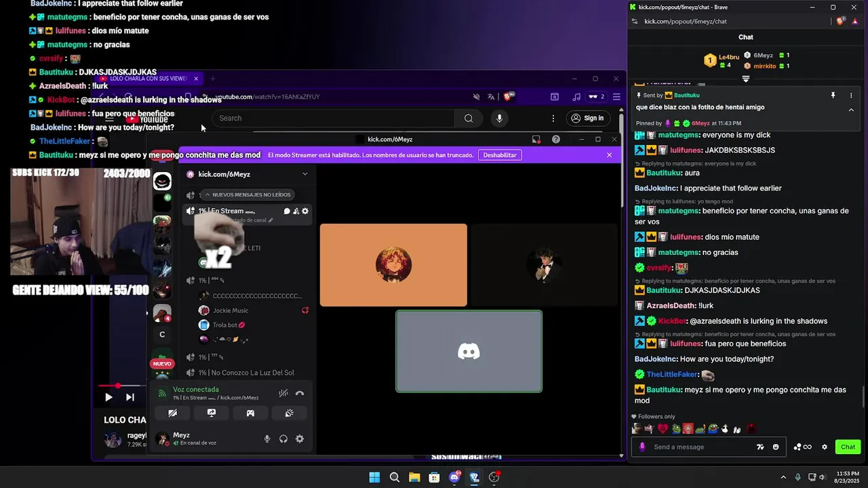
Task: Unpin the pinned message with the pin icon
Action: [x=833, y=96]
